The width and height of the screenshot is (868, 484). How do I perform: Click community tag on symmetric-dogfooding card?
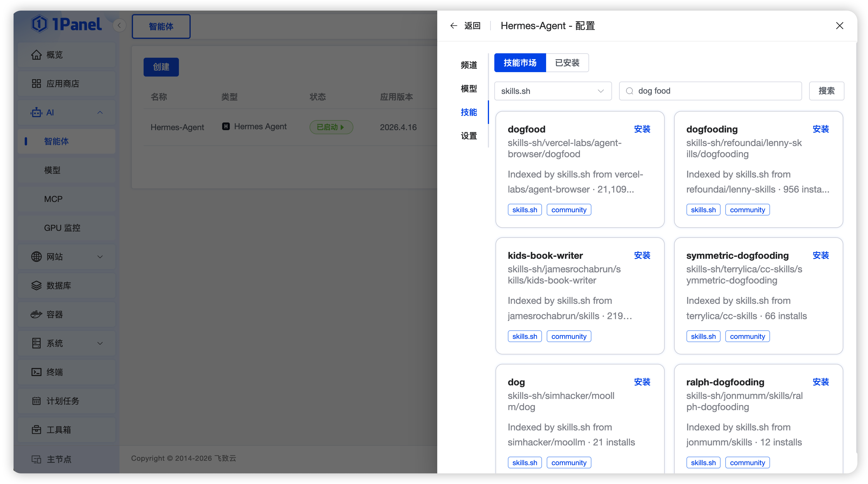tap(747, 337)
